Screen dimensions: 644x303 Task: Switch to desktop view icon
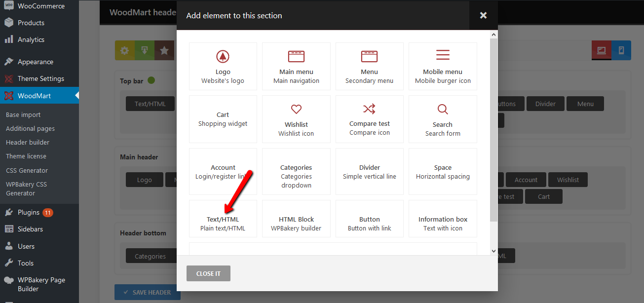[x=602, y=50]
